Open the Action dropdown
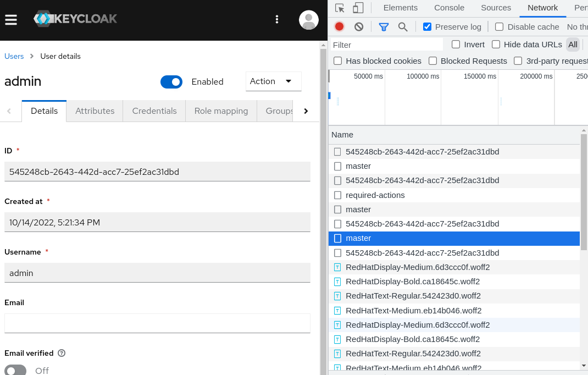 pyautogui.click(x=273, y=81)
